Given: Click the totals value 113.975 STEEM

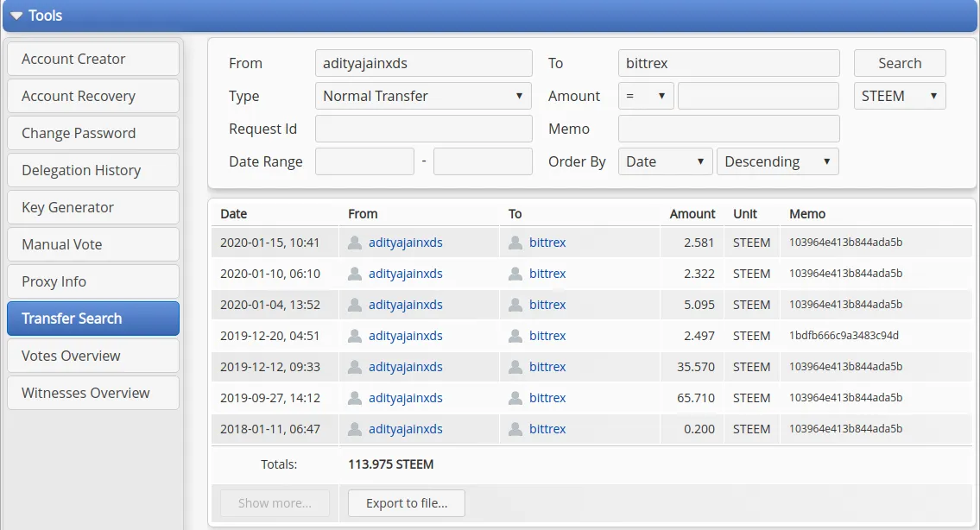Looking at the screenshot, I should point(390,464).
